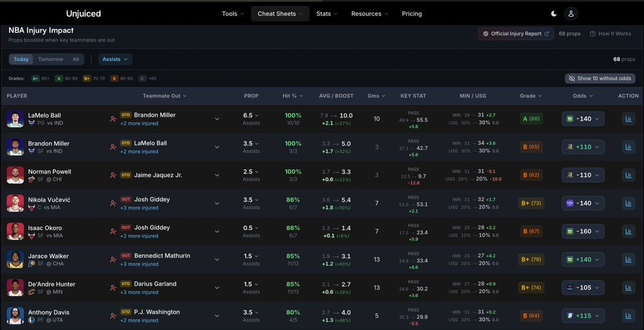Viewport: 644px width, 330px height.
Task: Click teammate-out person icon in LaMelo Ball row
Action: [x=113, y=119]
